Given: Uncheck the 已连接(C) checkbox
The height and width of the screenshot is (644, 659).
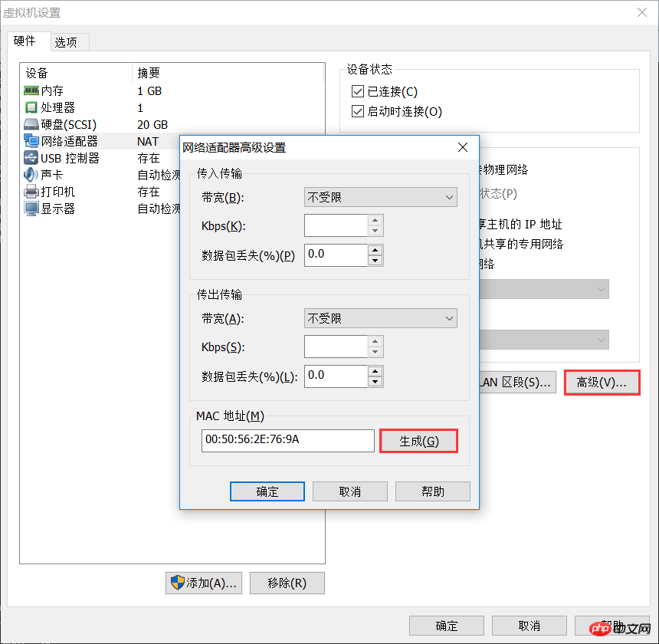Looking at the screenshot, I should 358,91.
